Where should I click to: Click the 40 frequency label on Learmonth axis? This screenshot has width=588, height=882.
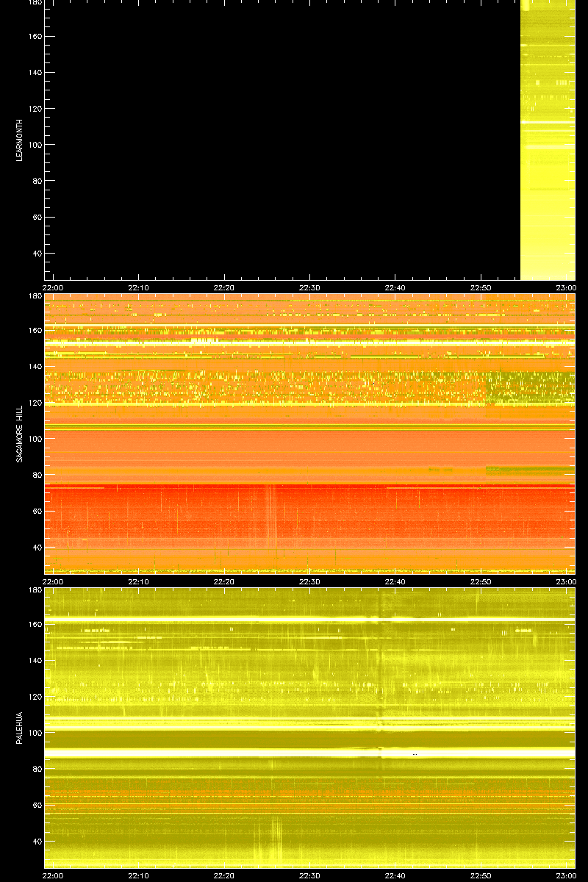[37, 254]
